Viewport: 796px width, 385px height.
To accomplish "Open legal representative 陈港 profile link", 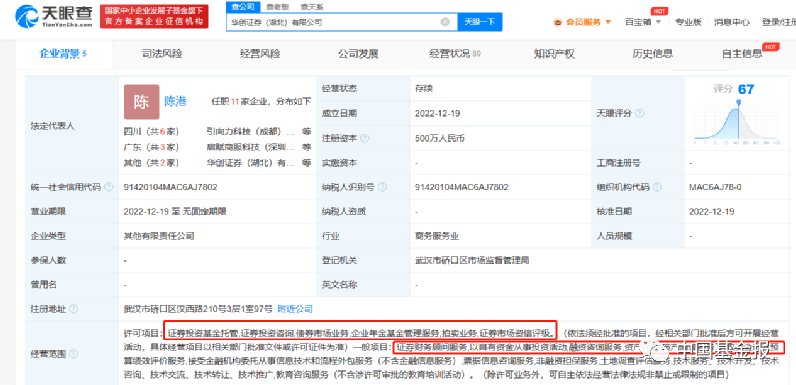I will coord(175,102).
